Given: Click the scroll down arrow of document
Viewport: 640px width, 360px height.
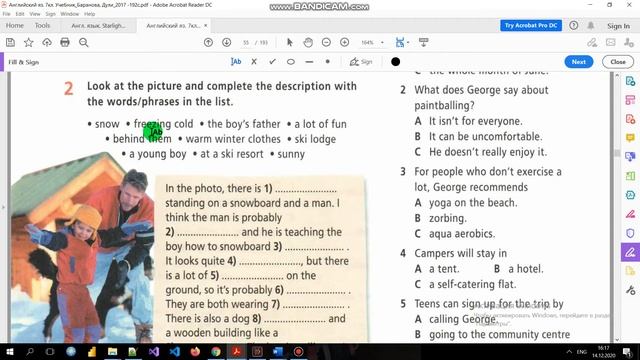Looking at the screenshot, I should pos(617,339).
